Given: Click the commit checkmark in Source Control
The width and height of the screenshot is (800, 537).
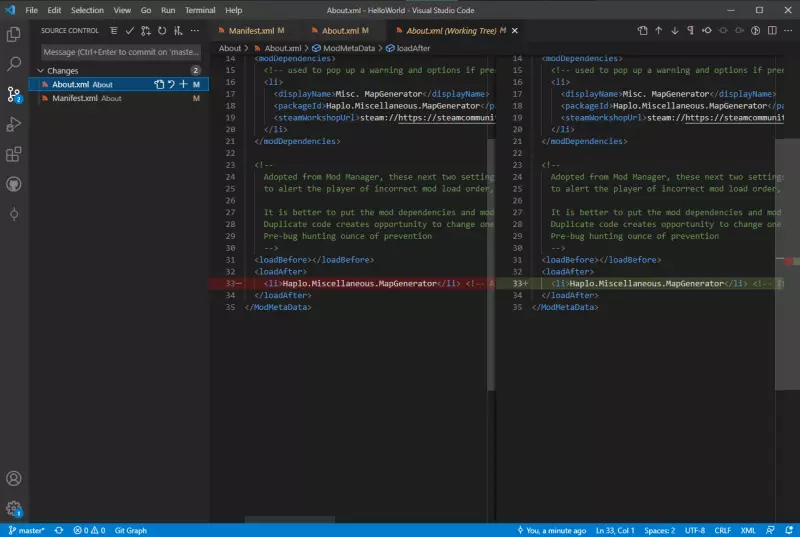Looking at the screenshot, I should coord(129,31).
